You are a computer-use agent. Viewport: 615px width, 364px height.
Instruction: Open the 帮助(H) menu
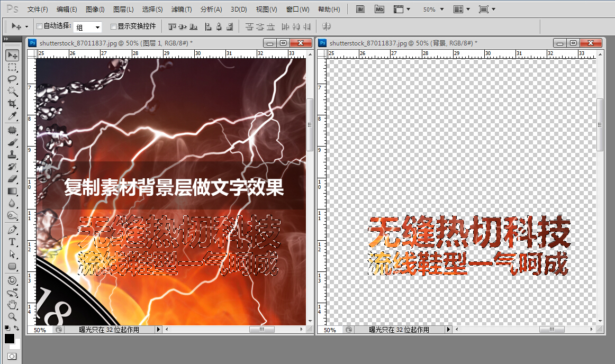tap(329, 10)
